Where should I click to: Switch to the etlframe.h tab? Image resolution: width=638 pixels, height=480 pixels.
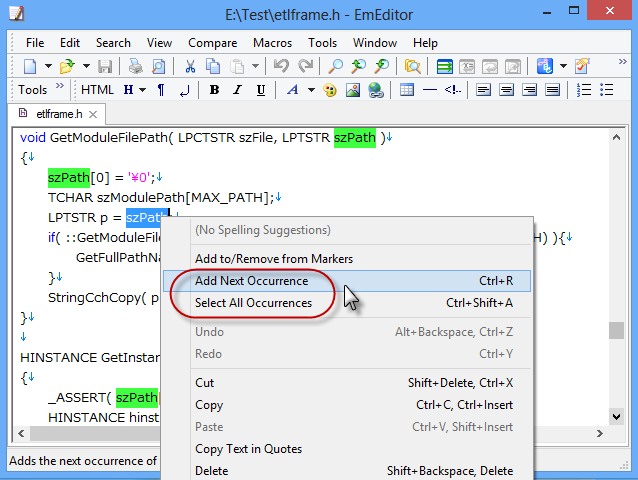point(59,114)
